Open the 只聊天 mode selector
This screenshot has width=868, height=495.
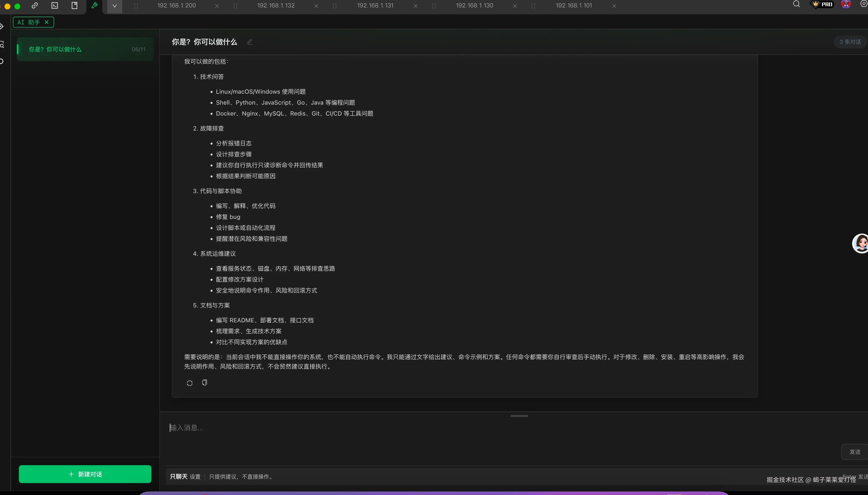(179, 477)
